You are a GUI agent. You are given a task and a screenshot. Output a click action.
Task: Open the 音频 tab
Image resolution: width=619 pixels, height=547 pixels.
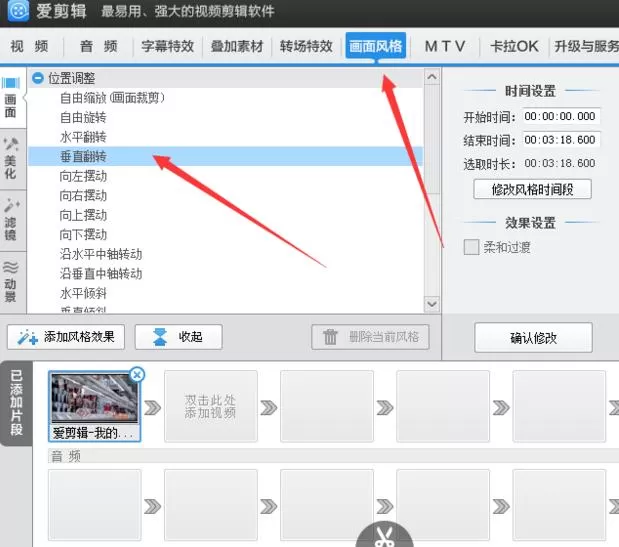pyautogui.click(x=99, y=47)
